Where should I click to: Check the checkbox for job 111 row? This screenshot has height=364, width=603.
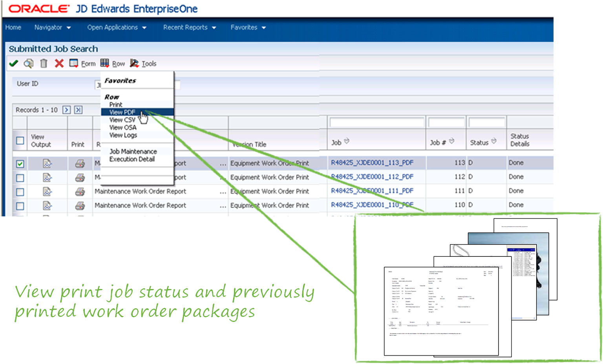pos(20,192)
